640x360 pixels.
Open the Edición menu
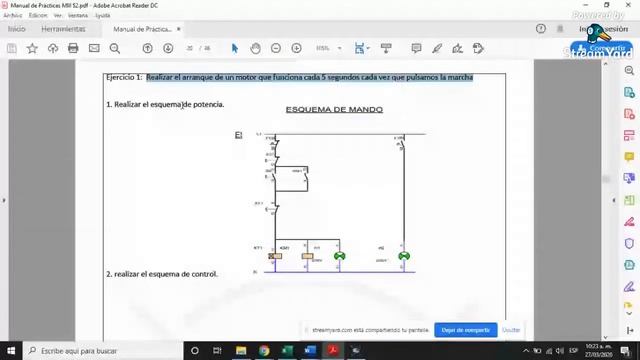point(38,16)
